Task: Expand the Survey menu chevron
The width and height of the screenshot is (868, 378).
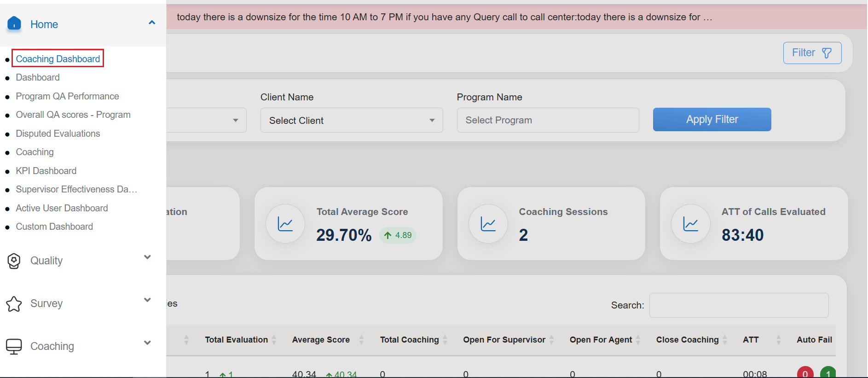Action: click(x=147, y=300)
